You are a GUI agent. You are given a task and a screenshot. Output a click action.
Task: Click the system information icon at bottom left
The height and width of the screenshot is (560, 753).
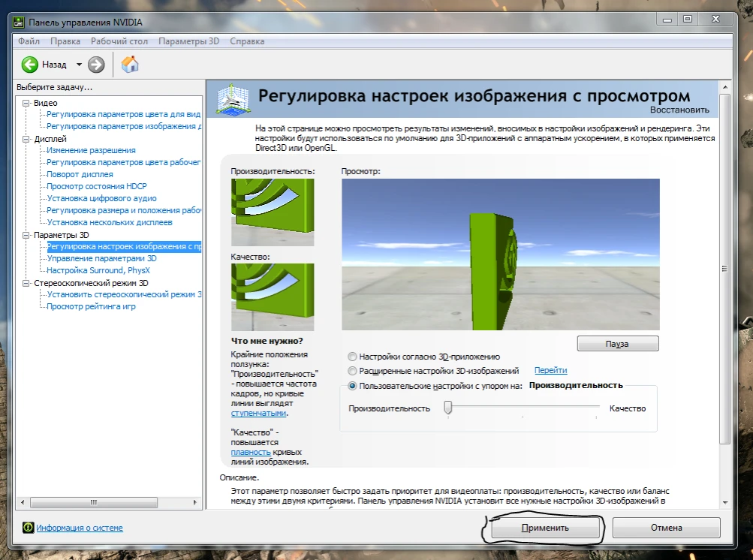(29, 528)
